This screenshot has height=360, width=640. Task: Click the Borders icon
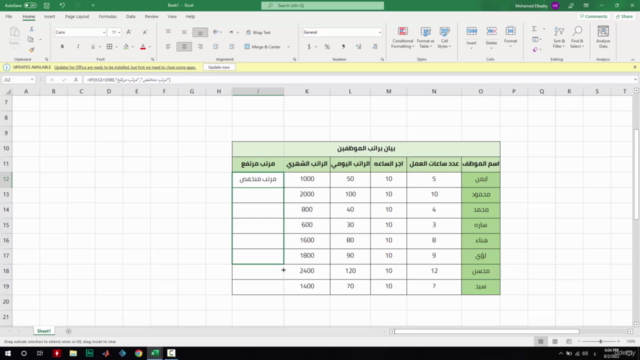point(109,47)
